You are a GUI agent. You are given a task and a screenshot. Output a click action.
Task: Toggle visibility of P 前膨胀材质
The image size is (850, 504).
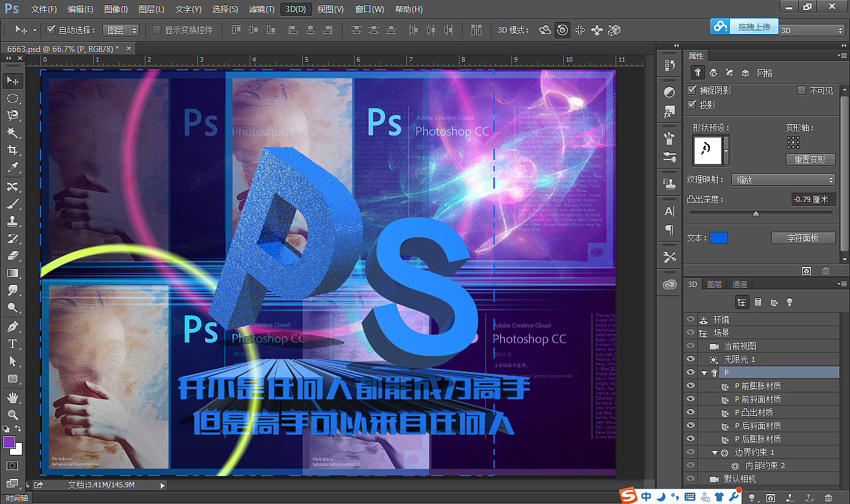pyautogui.click(x=691, y=386)
